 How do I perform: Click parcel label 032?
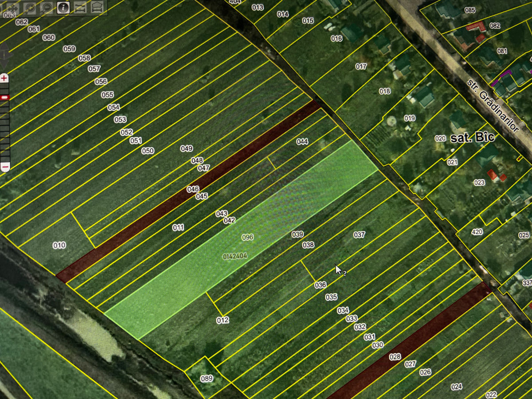[360, 327]
